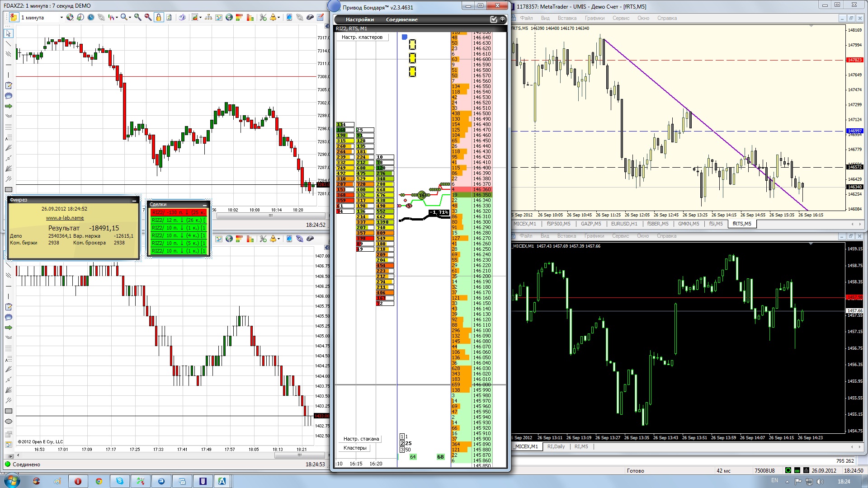Click the Настр. кластеров button
868x488 pixels.
(362, 37)
